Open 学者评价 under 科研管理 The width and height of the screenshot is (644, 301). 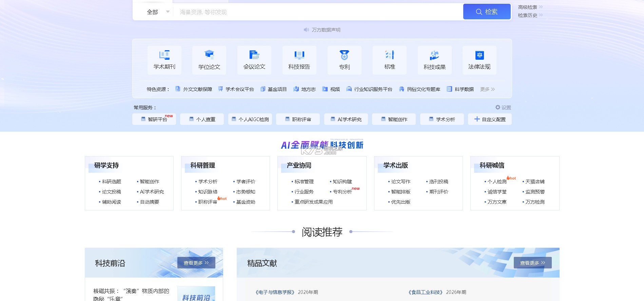pos(246,182)
